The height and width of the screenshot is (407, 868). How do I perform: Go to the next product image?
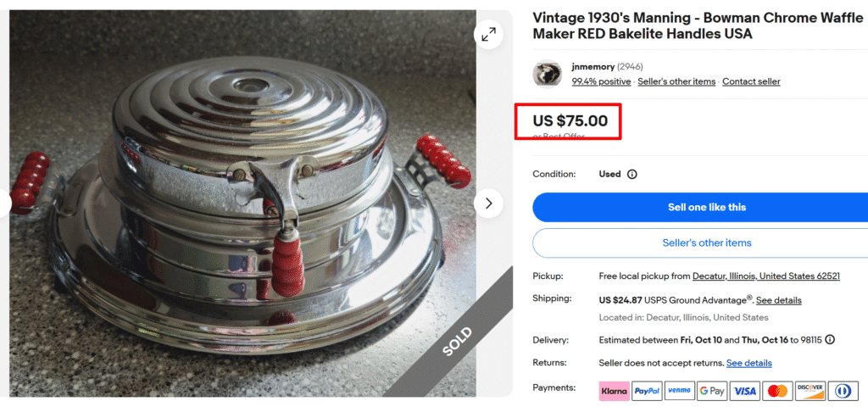click(x=489, y=203)
